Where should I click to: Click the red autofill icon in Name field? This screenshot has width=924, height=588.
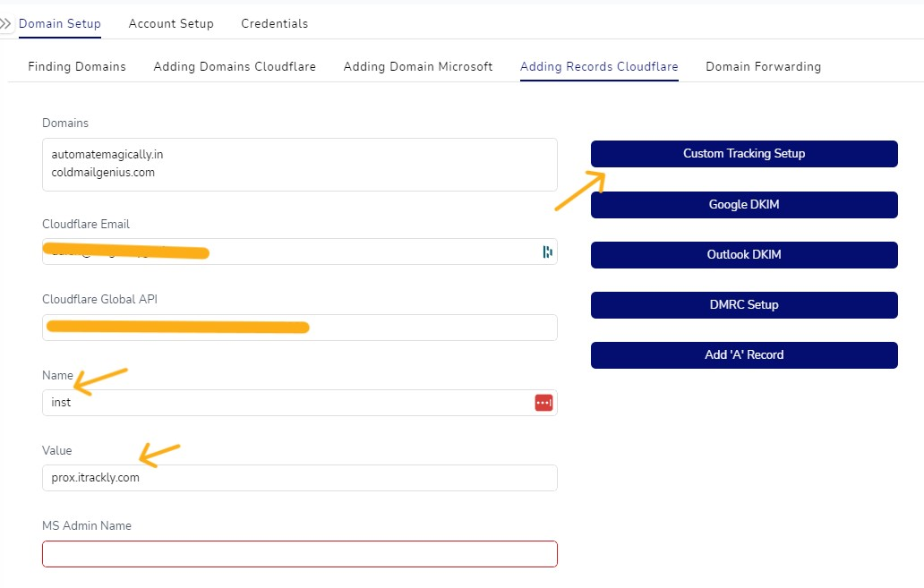click(543, 403)
